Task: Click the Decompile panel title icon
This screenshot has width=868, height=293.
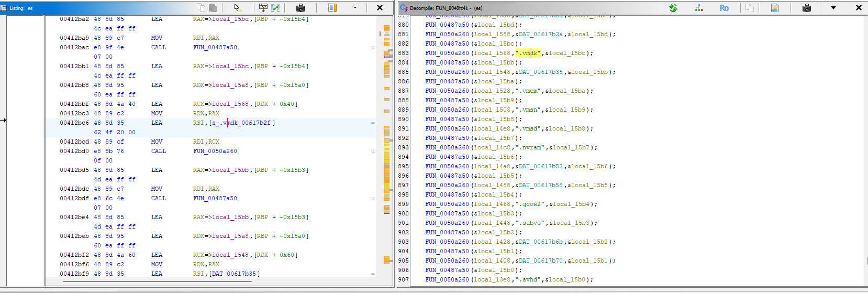Action: click(404, 8)
